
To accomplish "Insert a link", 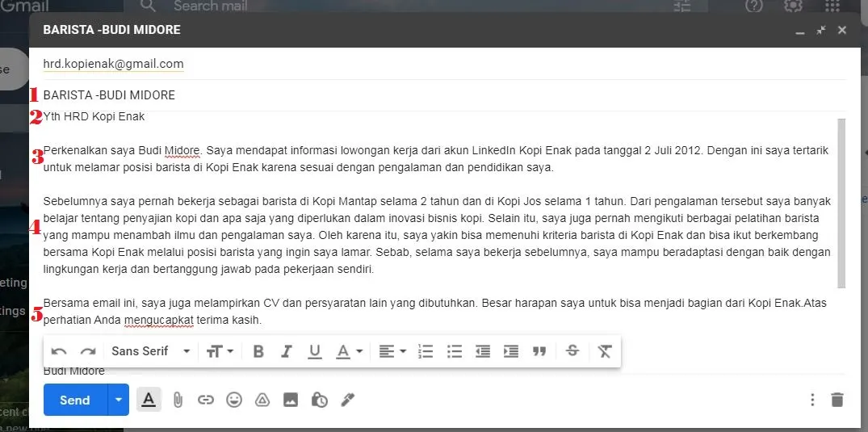I will [x=206, y=400].
